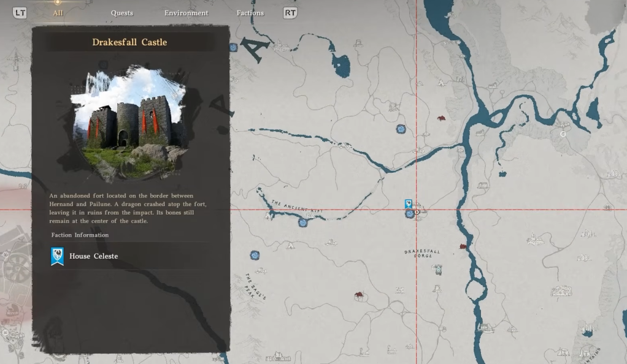Click the blue faction banner marker on map
Viewport: 627px width, 364px height.
tap(409, 203)
